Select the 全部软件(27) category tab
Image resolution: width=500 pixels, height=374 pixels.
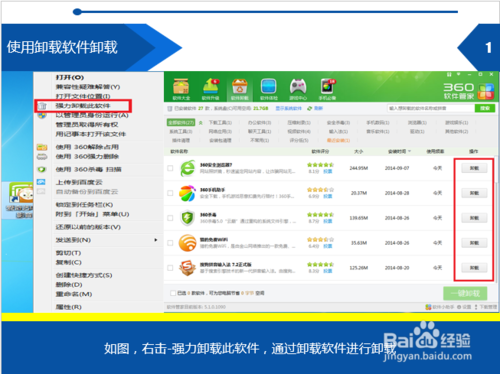point(181,123)
